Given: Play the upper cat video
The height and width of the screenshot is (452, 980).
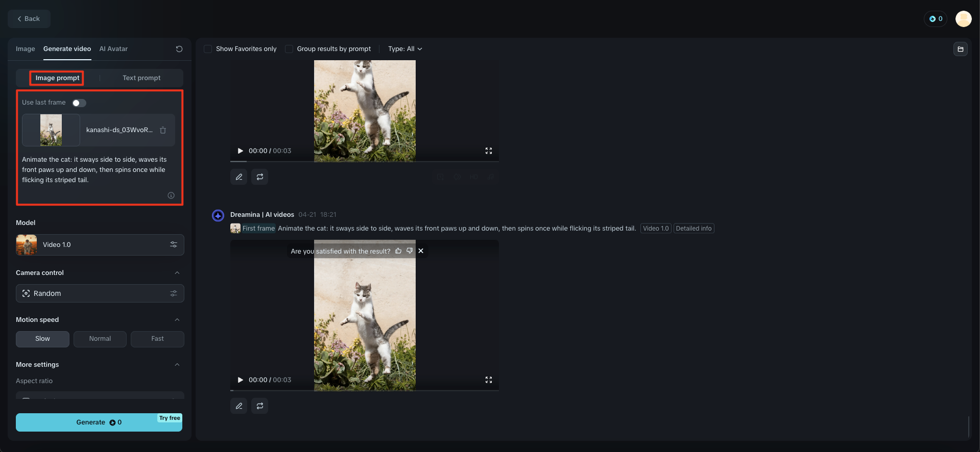Looking at the screenshot, I should pyautogui.click(x=240, y=151).
